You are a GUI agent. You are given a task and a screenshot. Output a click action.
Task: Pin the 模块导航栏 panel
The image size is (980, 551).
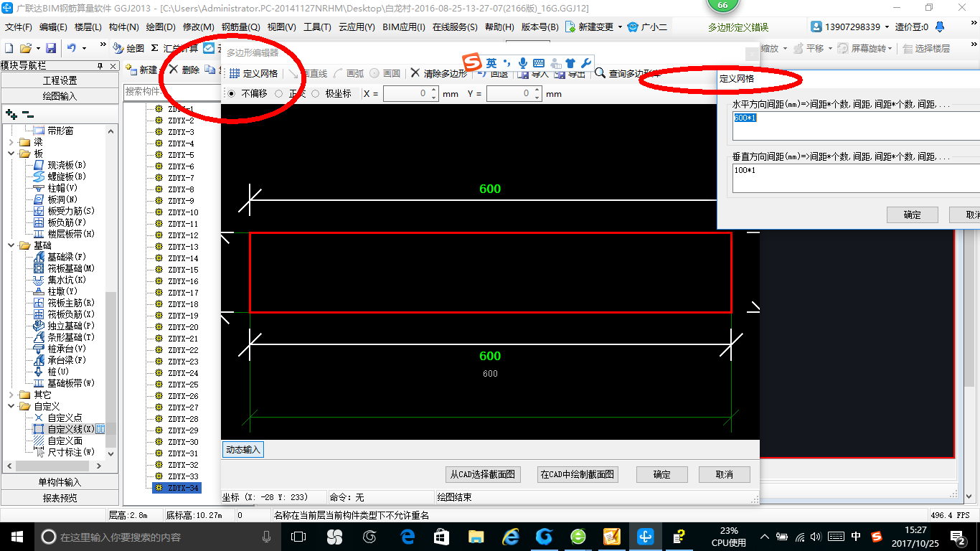click(x=100, y=66)
